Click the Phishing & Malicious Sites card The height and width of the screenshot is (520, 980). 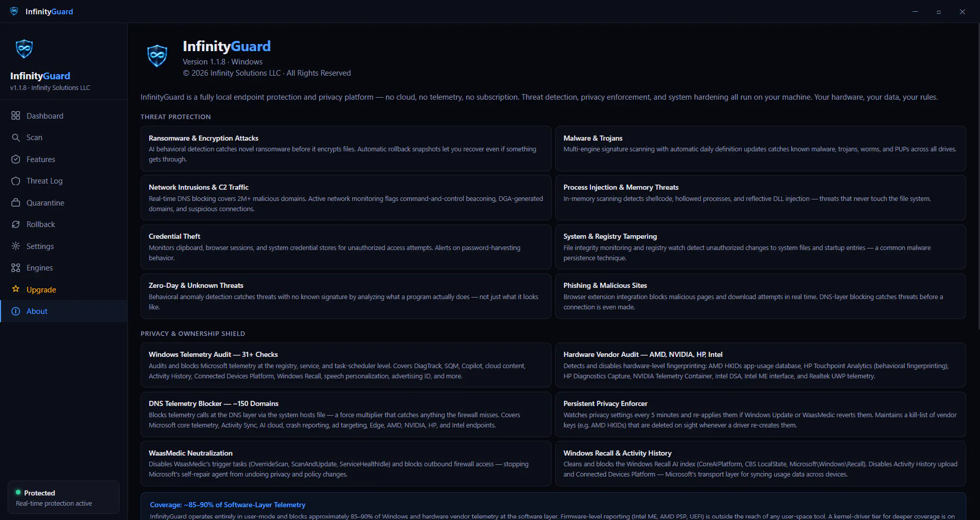coord(760,296)
